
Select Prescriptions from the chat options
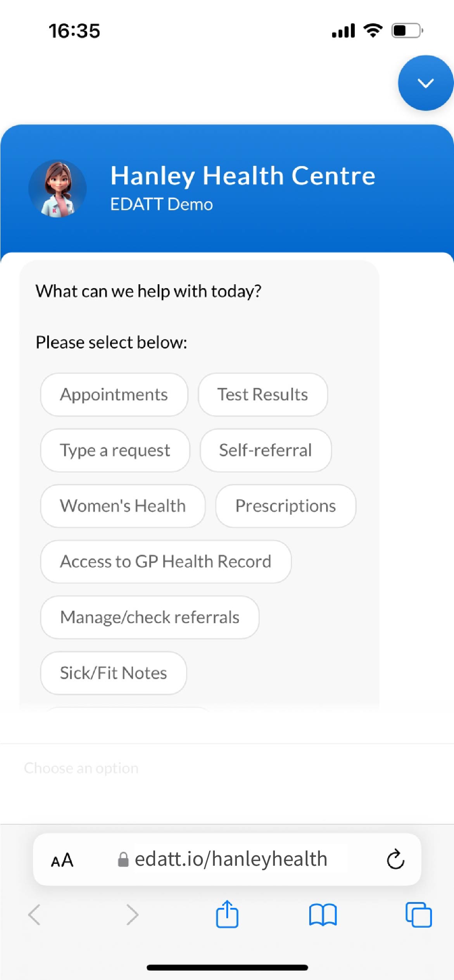coord(285,506)
